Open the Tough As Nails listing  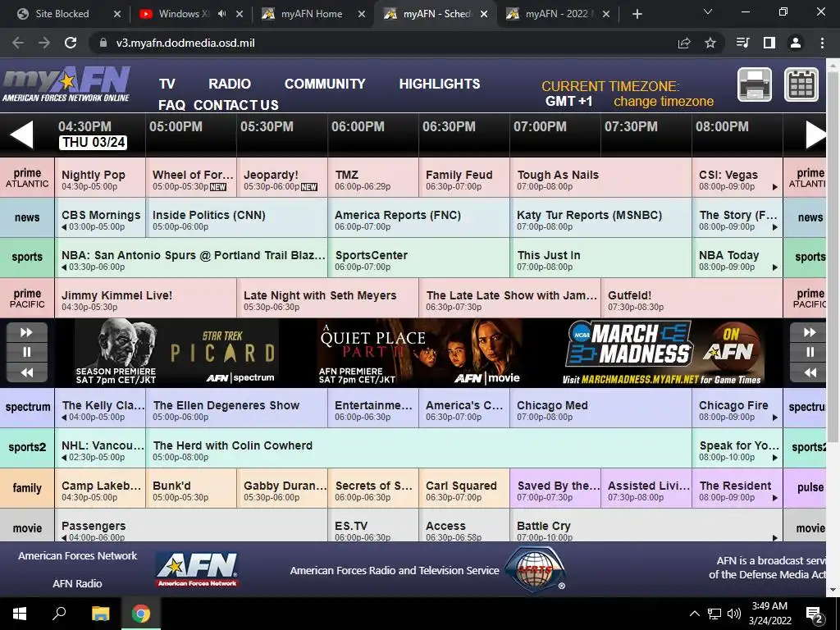600,178
